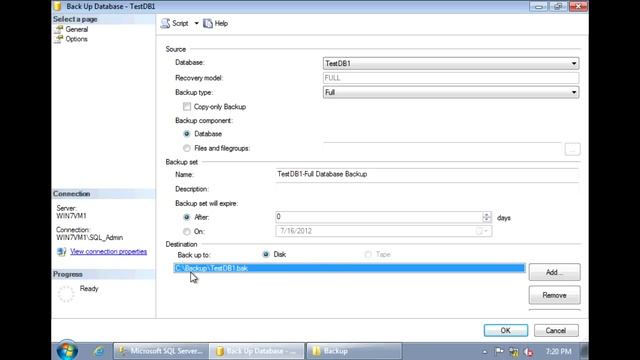Click OK to start the backup
Screen dimensions: 640x360
506,330
